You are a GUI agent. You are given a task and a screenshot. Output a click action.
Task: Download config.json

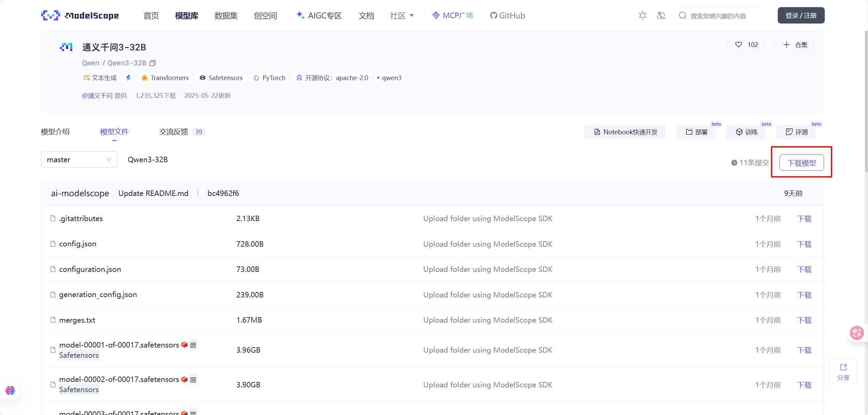tap(804, 244)
